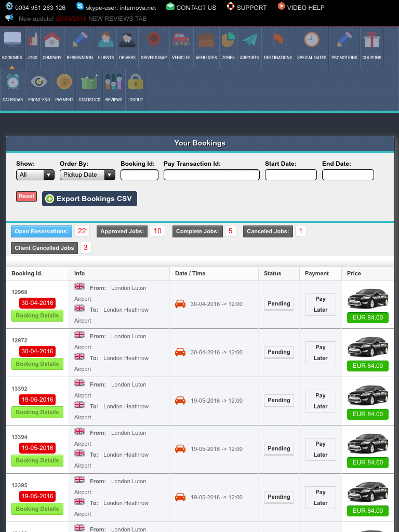Viewport: 399px width, 532px height.
Task: Click the Open Reservations count 22
Action: click(82, 231)
